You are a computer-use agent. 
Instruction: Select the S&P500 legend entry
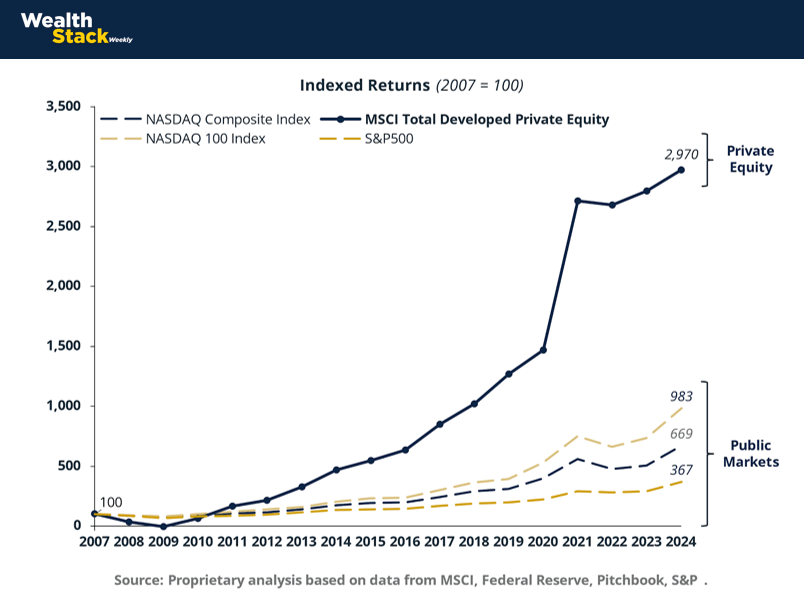coord(367,139)
